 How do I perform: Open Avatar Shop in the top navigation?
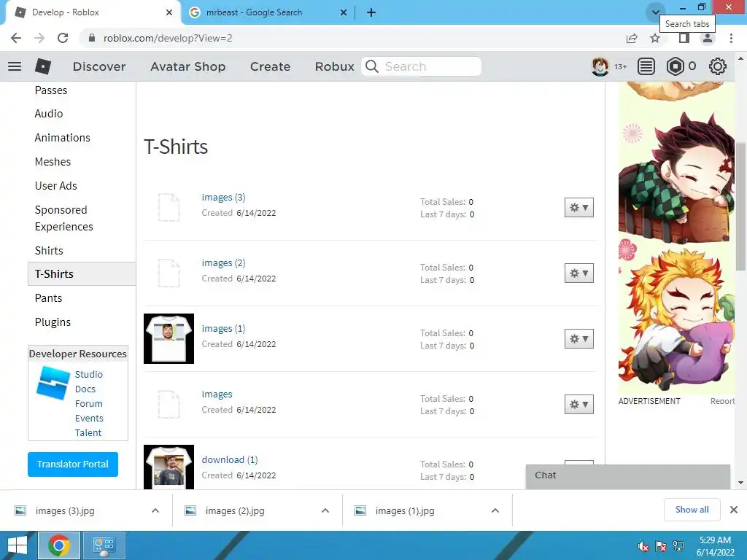click(x=187, y=66)
